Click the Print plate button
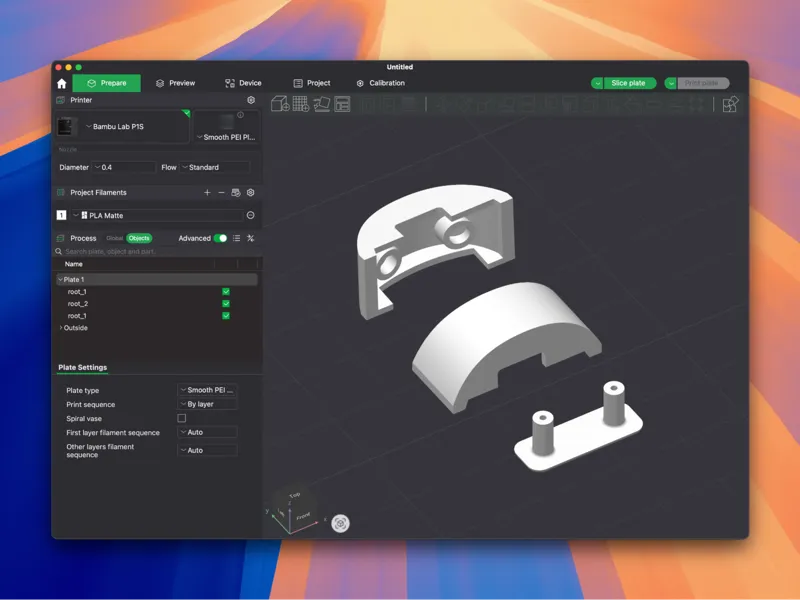The height and width of the screenshot is (600, 800). pyautogui.click(x=703, y=83)
